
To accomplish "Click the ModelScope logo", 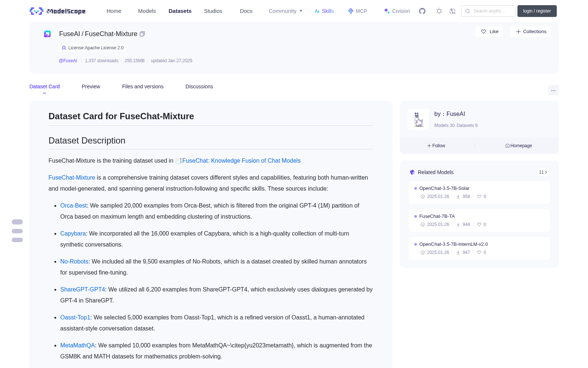I will point(58,11).
